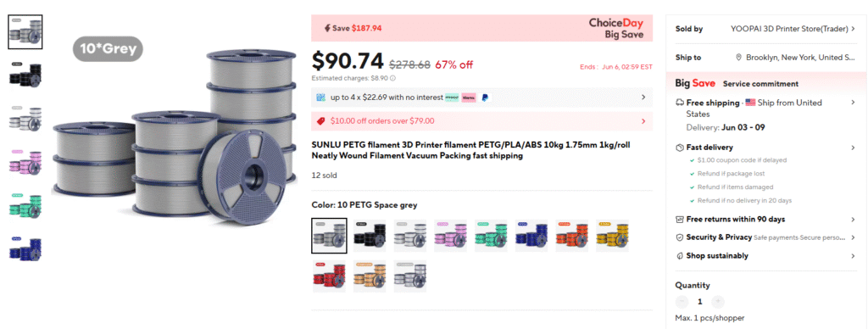Click the Shop sustainably leaf icon

[x=680, y=256]
